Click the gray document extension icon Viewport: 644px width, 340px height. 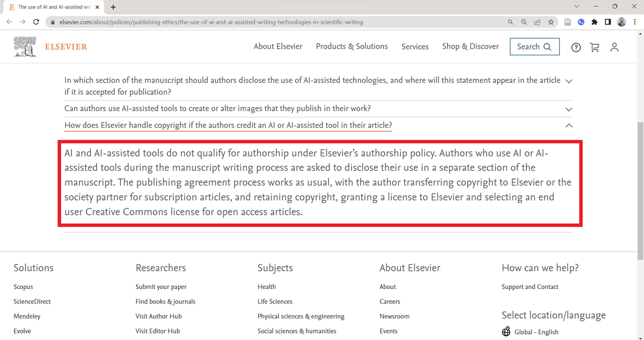pos(568,22)
